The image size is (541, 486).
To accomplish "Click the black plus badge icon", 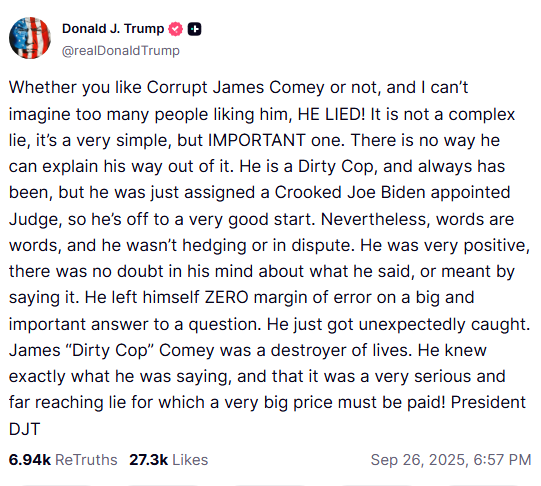I will pyautogui.click(x=195, y=29).
